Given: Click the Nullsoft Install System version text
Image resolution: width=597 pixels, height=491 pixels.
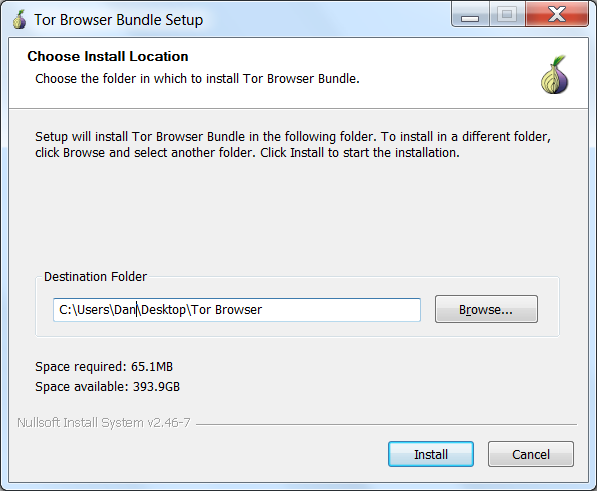Looking at the screenshot, I should [104, 422].
